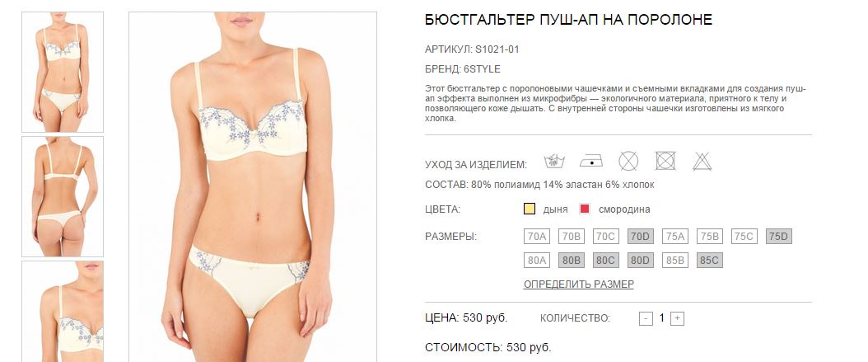View the back view thumbnail

coord(63,197)
